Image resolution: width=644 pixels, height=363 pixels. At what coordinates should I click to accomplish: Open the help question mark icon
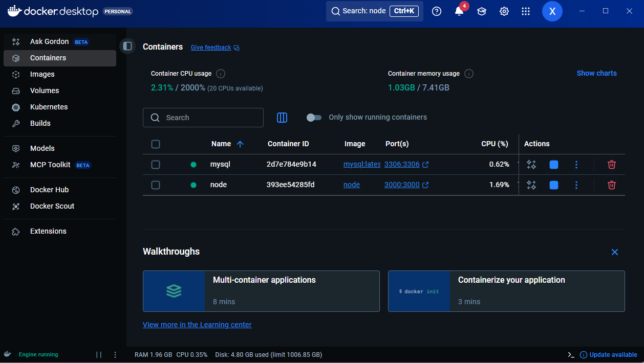coord(437,11)
